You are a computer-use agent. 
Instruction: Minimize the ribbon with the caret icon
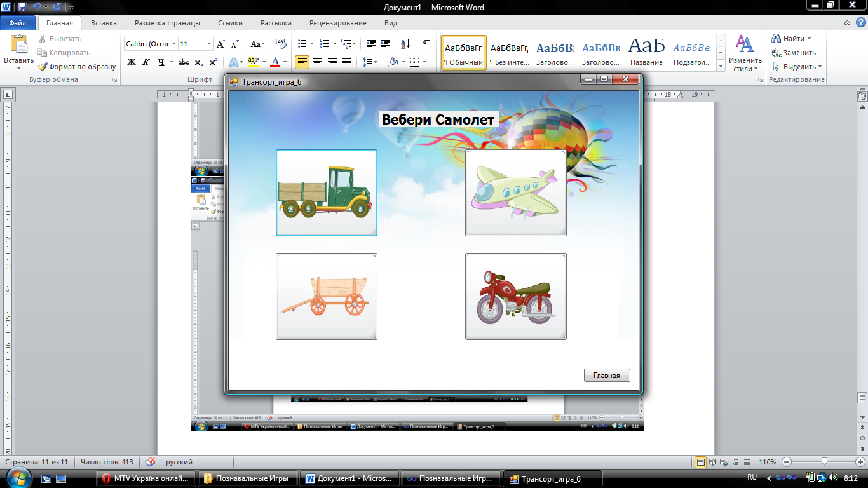(848, 23)
